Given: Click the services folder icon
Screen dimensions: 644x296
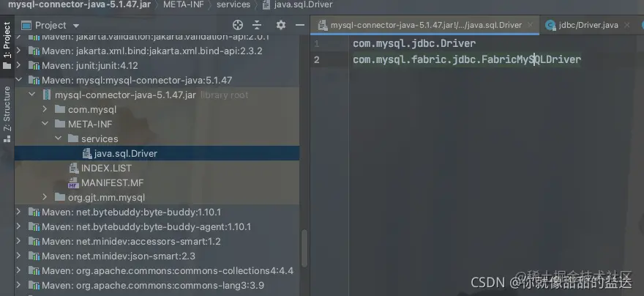Looking at the screenshot, I should click(x=73, y=138).
